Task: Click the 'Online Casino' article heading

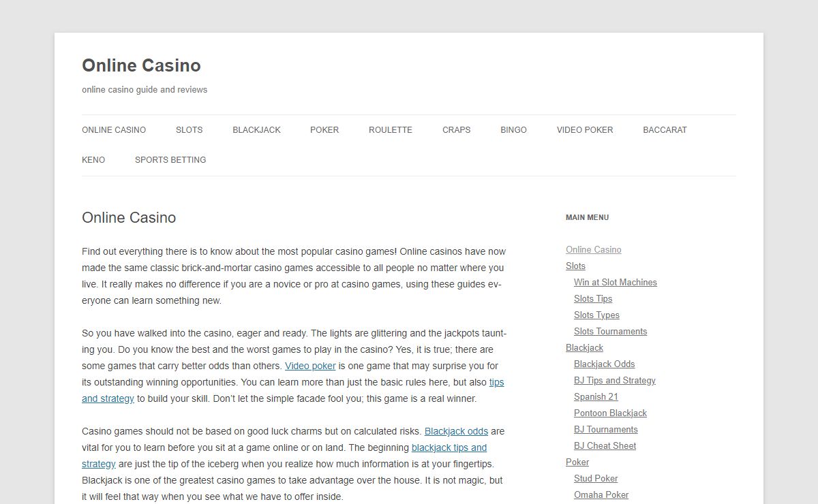Action: [x=129, y=218]
